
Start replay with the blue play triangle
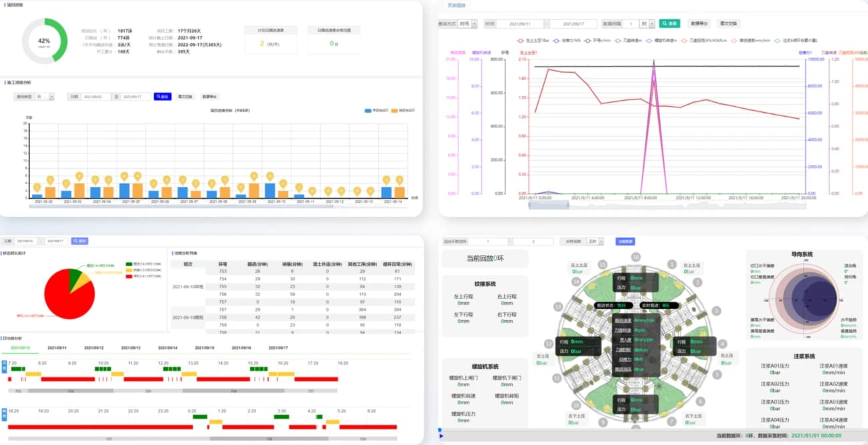tap(441, 436)
